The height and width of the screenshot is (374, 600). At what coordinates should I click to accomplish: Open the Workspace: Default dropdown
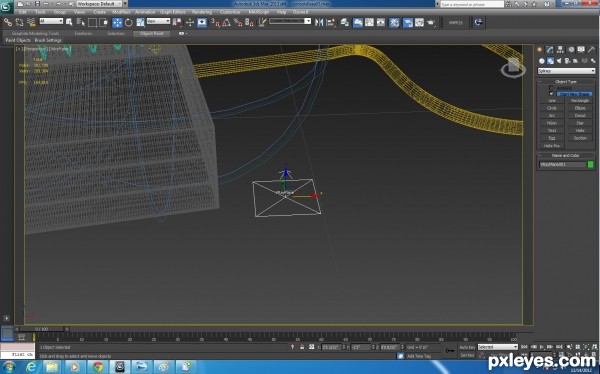click(x=99, y=4)
